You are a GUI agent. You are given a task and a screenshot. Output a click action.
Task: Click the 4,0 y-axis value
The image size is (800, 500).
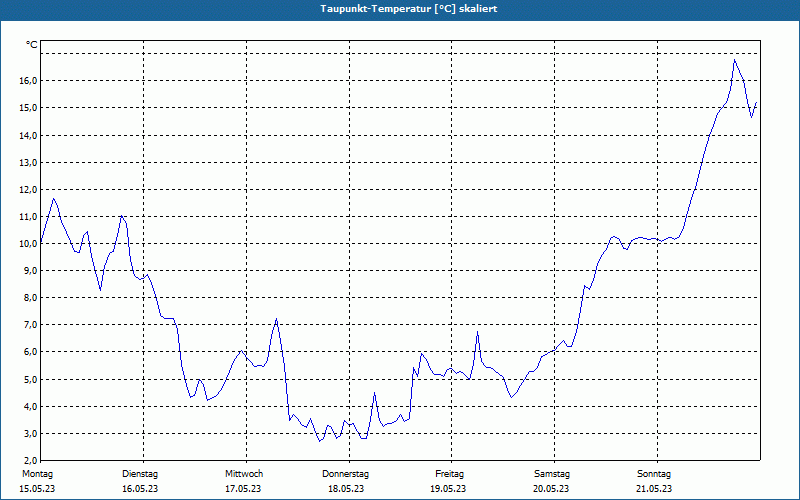pyautogui.click(x=30, y=406)
